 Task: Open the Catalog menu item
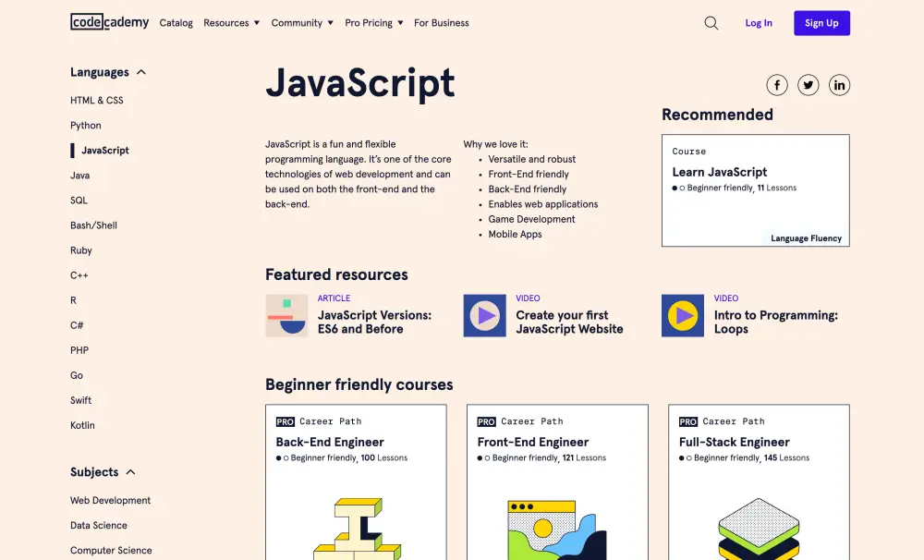point(176,22)
